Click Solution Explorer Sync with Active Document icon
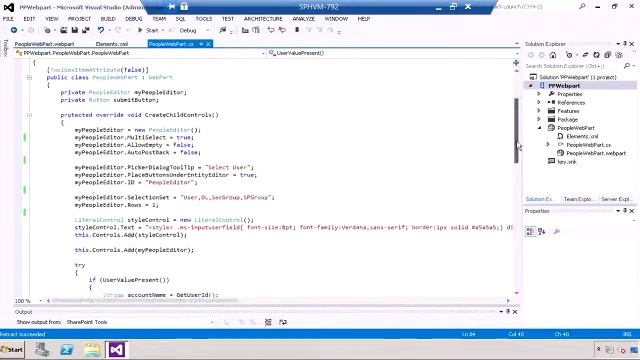The image size is (640, 360). (x=585, y=55)
